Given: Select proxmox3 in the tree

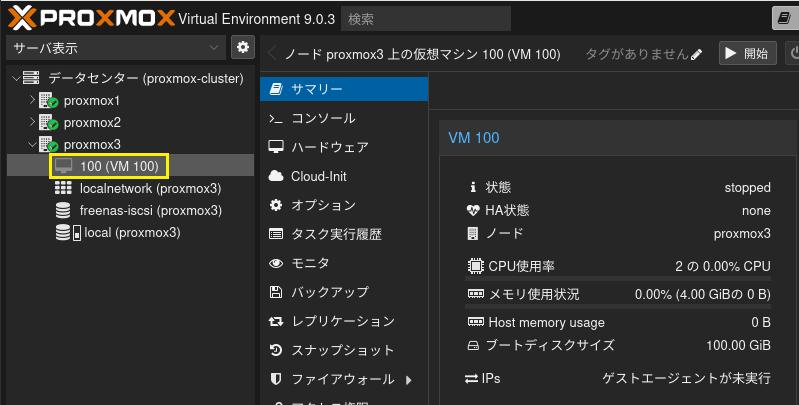Looking at the screenshot, I should (x=92, y=145).
